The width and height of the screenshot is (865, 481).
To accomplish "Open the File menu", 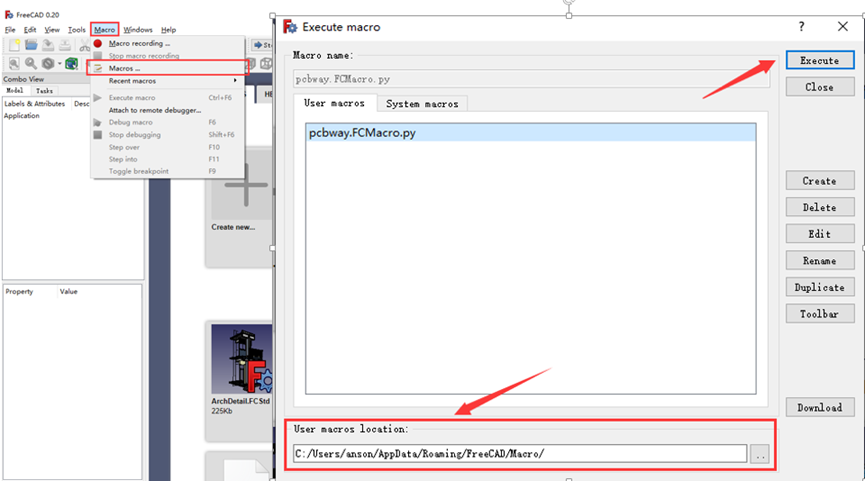I will pos(10,29).
